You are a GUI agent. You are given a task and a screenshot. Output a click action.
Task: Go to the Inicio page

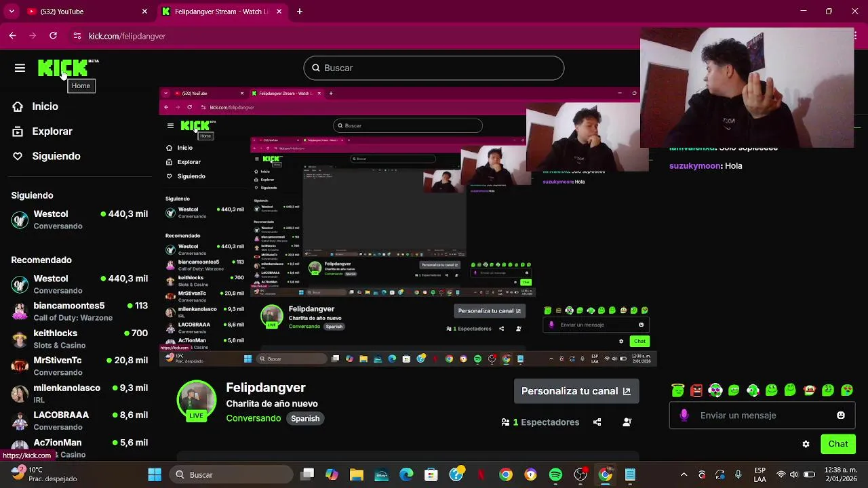[35, 106]
